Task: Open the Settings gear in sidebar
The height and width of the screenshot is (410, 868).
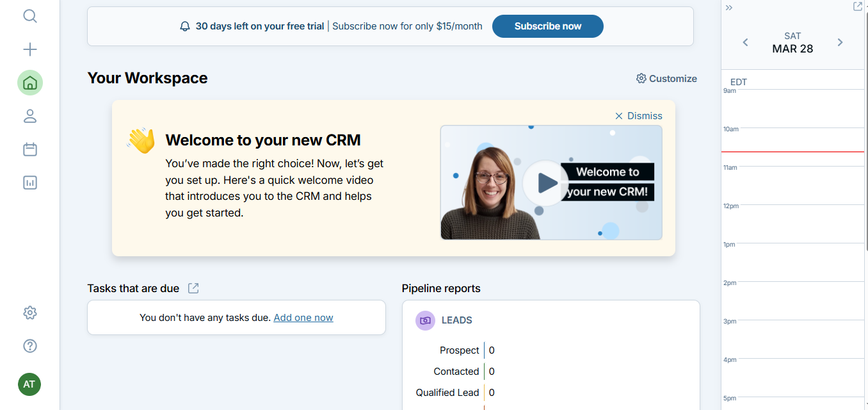Action: 30,313
